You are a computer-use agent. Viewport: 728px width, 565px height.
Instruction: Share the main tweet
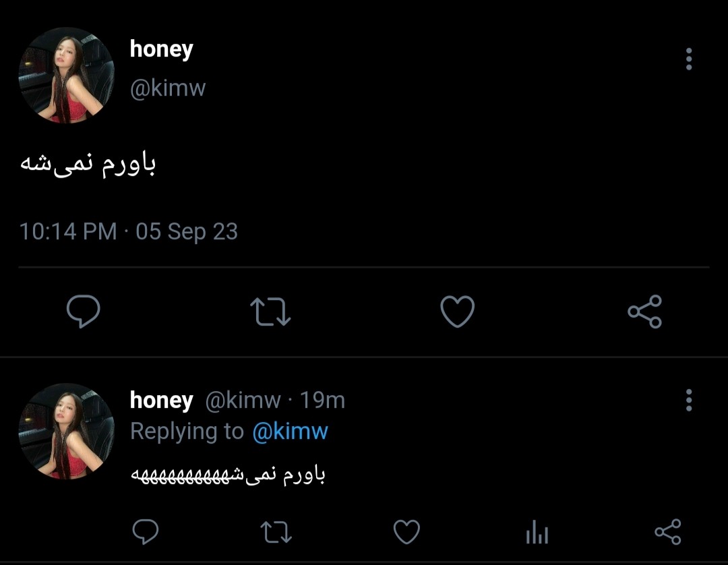645,311
